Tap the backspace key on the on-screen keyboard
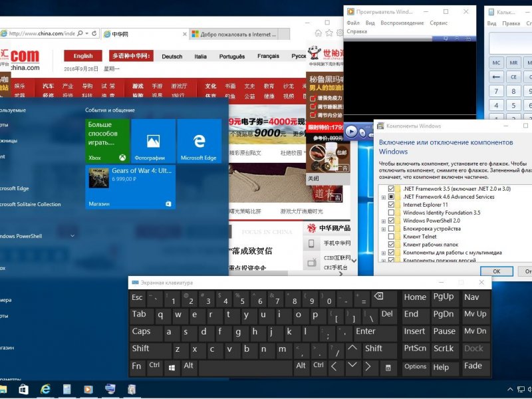The height and width of the screenshot is (399, 532). point(384,298)
